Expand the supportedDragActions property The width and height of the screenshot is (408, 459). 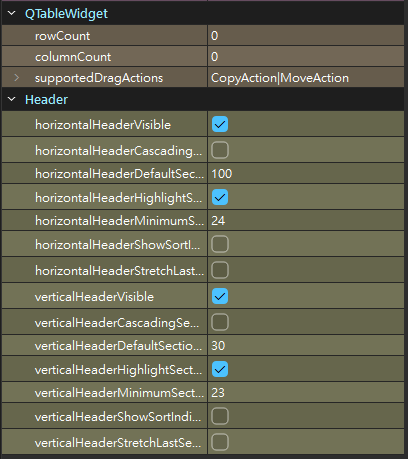click(x=16, y=78)
